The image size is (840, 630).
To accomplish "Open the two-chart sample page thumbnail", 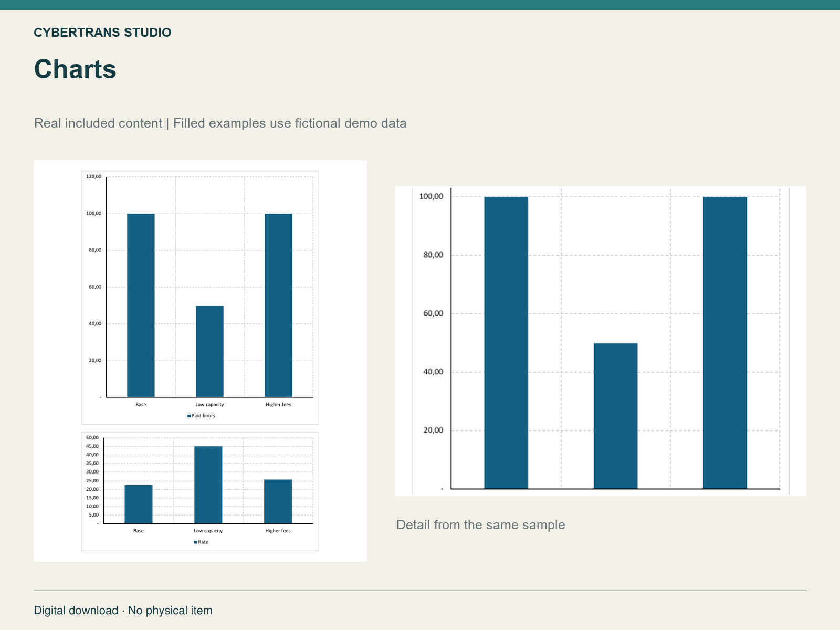I will (x=200, y=361).
